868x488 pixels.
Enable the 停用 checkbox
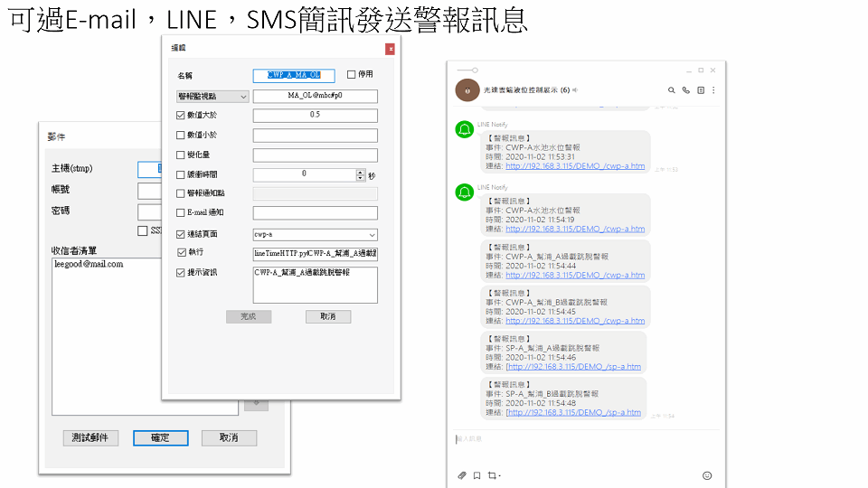coord(352,75)
